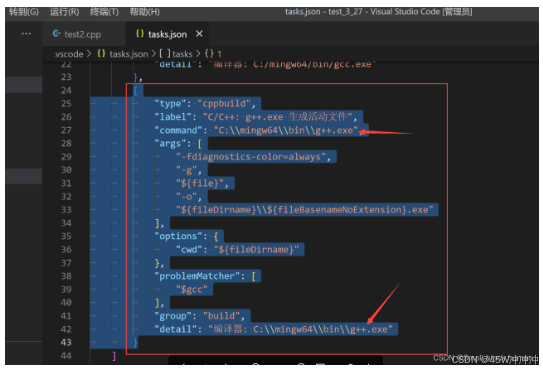Click the "options" key on line 35

point(178,236)
